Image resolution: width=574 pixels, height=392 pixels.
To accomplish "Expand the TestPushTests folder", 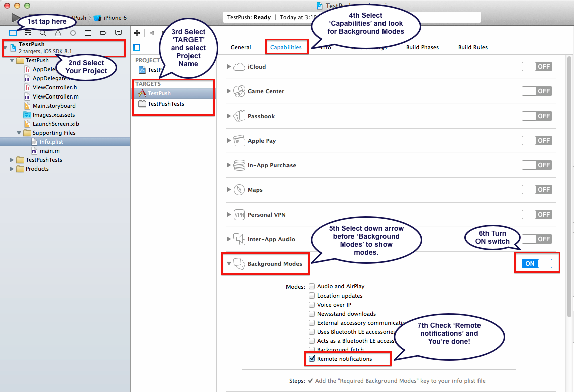I will pyautogui.click(x=12, y=160).
